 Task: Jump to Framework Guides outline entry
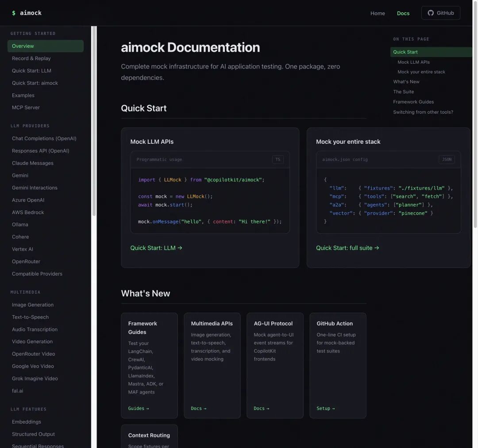(x=413, y=102)
